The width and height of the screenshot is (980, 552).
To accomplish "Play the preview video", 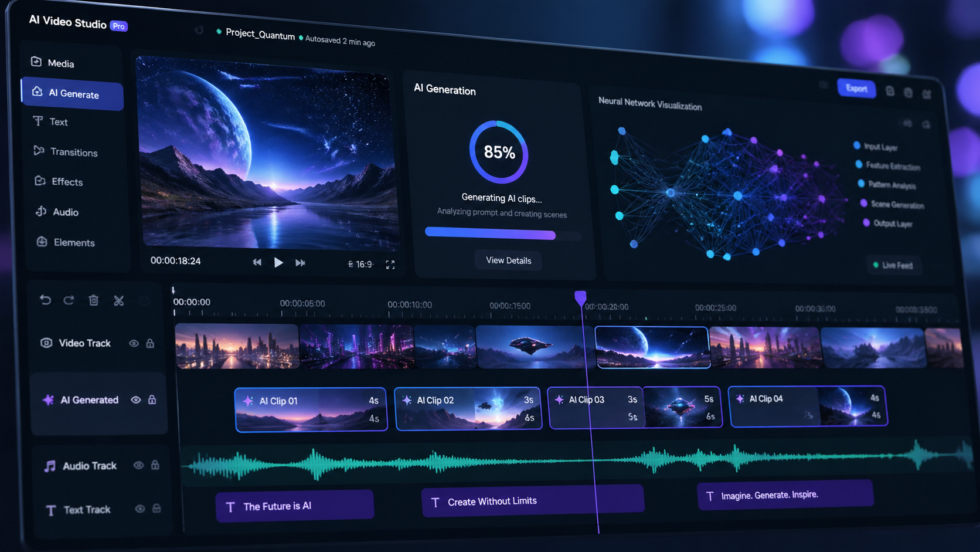I will (x=278, y=262).
